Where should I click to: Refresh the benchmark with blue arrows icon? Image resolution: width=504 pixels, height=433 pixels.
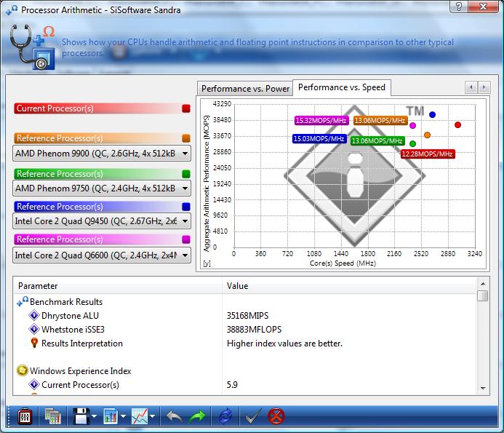click(x=225, y=417)
